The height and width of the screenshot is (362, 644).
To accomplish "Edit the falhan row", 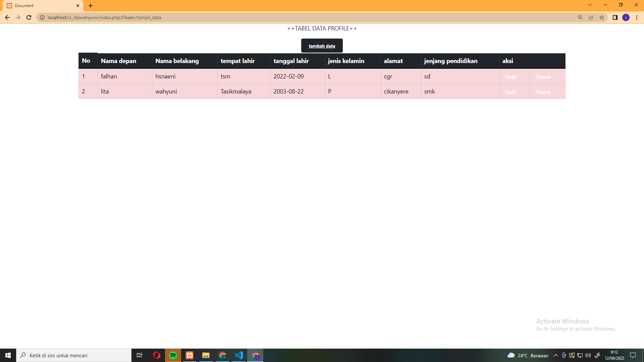I will point(511,77).
